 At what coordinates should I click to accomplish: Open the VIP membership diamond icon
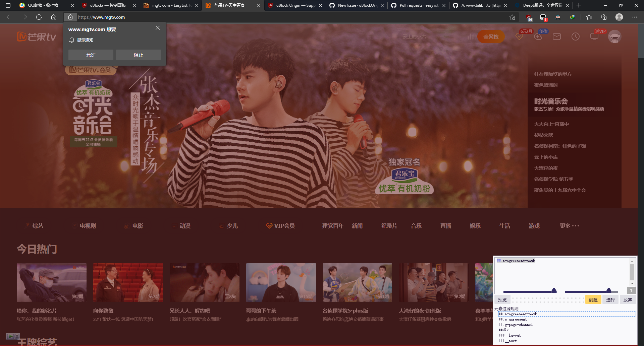pos(519,37)
